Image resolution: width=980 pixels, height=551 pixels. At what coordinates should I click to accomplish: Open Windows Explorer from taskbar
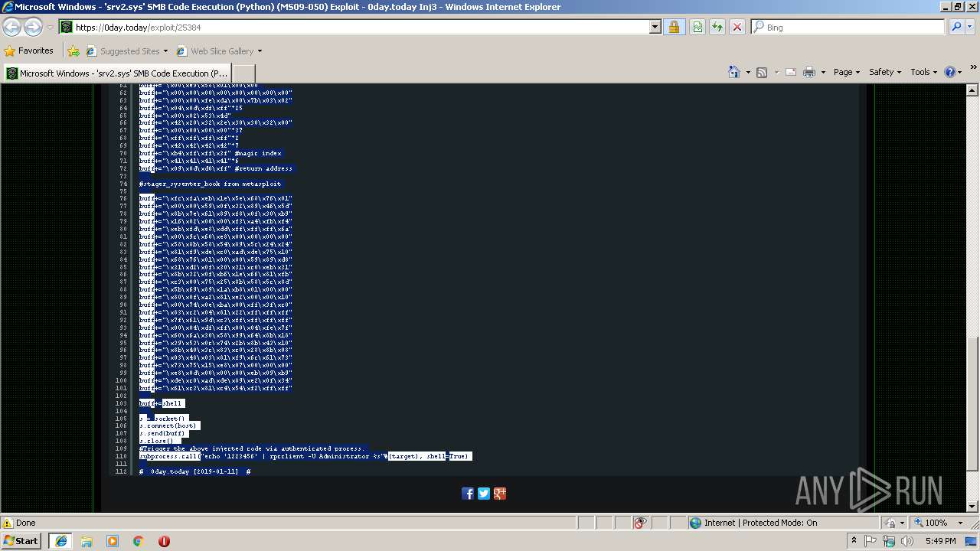pos(87,541)
